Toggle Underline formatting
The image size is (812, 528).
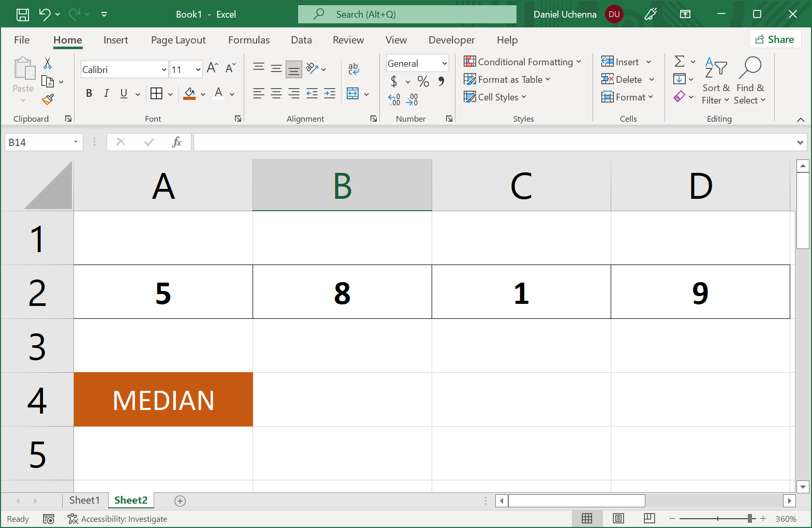(x=124, y=93)
